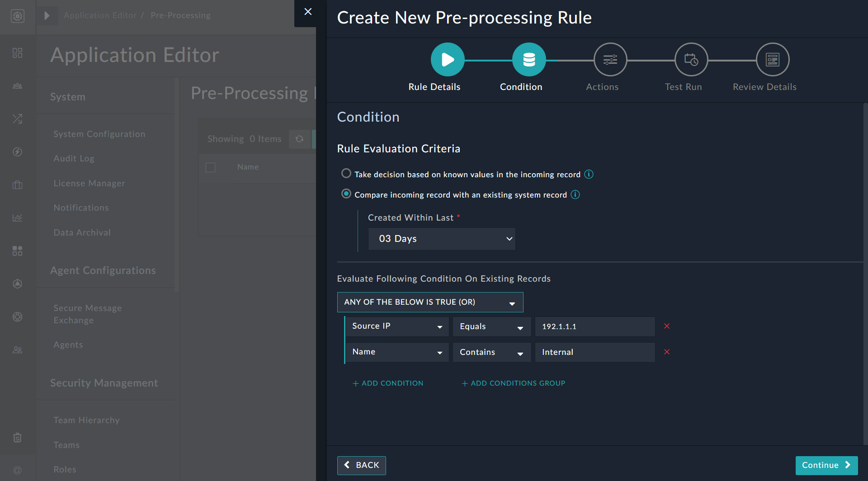The image size is (868, 481).
Task: Select Take decision based on known values
Action: (346, 173)
